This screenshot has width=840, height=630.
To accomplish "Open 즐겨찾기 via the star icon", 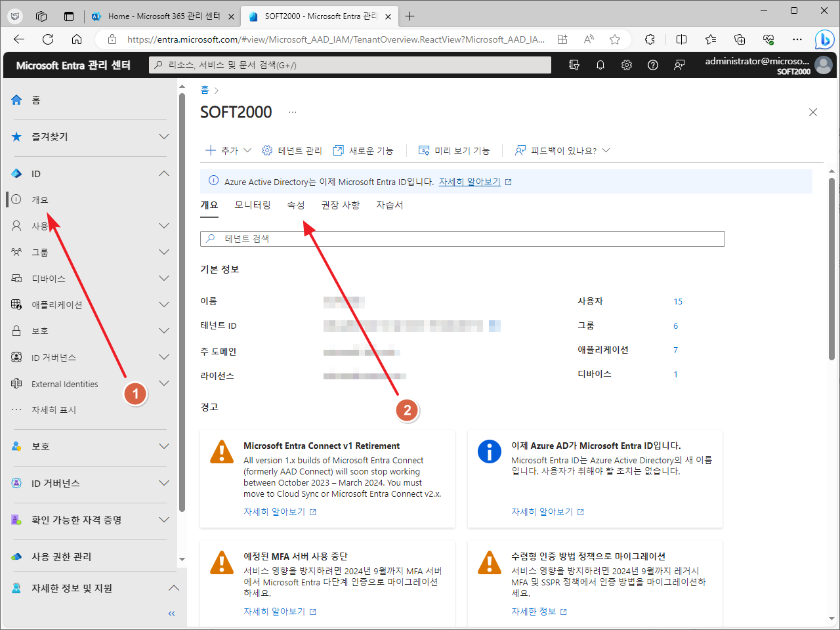I will coord(16,136).
